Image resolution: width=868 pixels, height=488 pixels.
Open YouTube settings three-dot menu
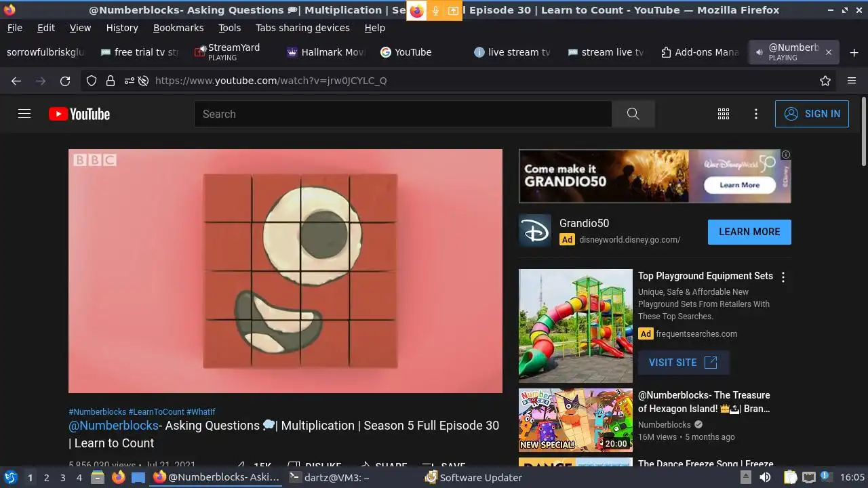click(x=756, y=114)
